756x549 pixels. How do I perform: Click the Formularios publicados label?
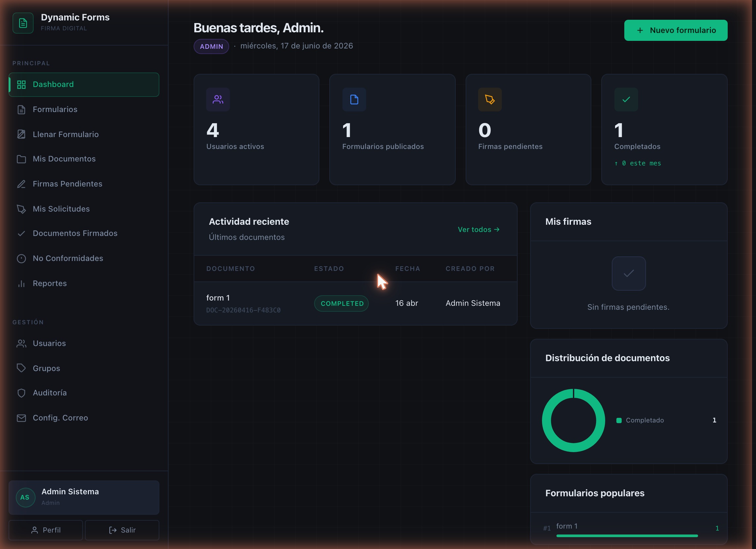(x=383, y=146)
